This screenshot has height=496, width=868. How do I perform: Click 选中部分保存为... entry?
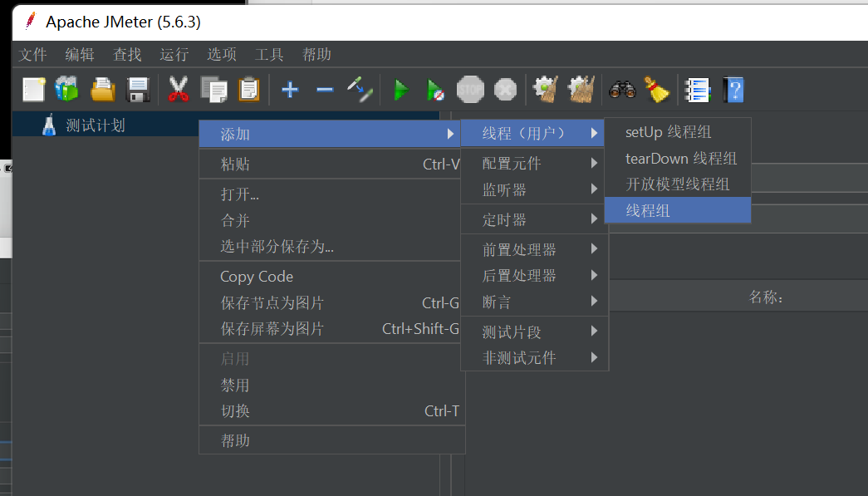331,247
